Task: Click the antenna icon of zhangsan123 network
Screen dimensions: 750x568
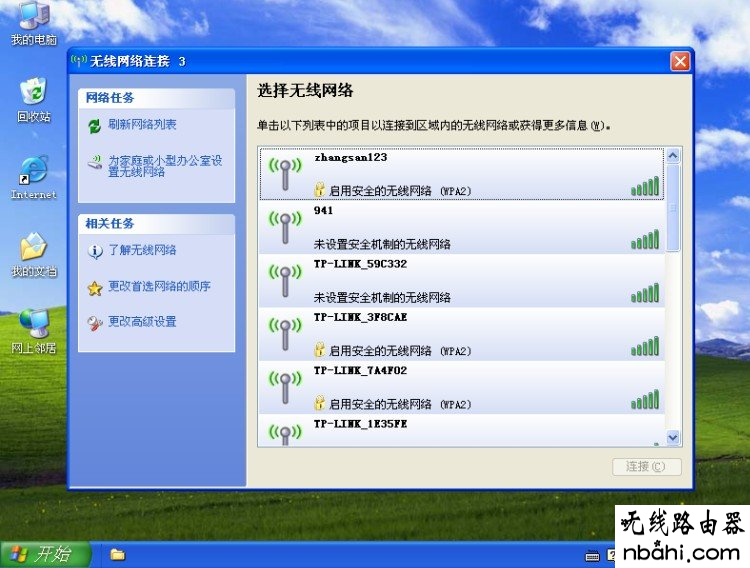Action: pos(285,174)
